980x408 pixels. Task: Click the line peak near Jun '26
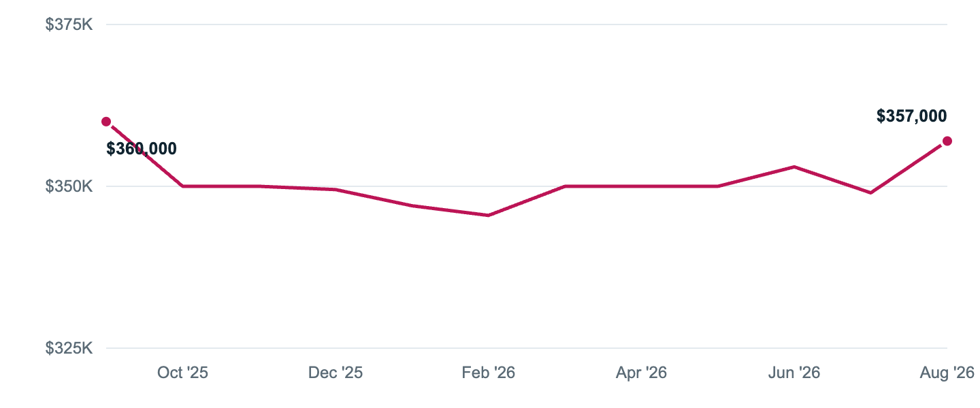[794, 167]
